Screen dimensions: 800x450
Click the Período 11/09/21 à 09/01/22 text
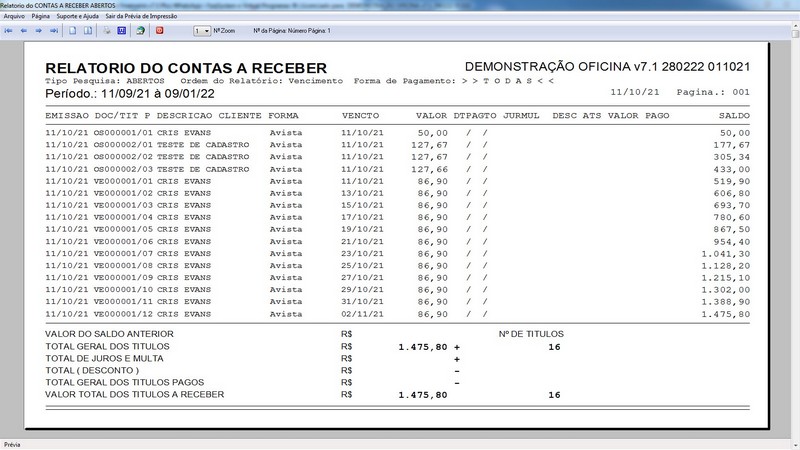coord(130,94)
